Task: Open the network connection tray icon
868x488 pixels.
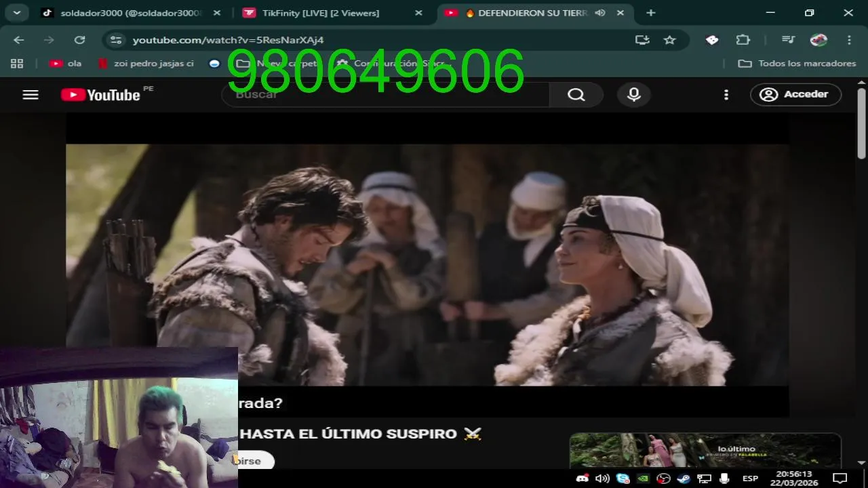Action: [x=704, y=479]
